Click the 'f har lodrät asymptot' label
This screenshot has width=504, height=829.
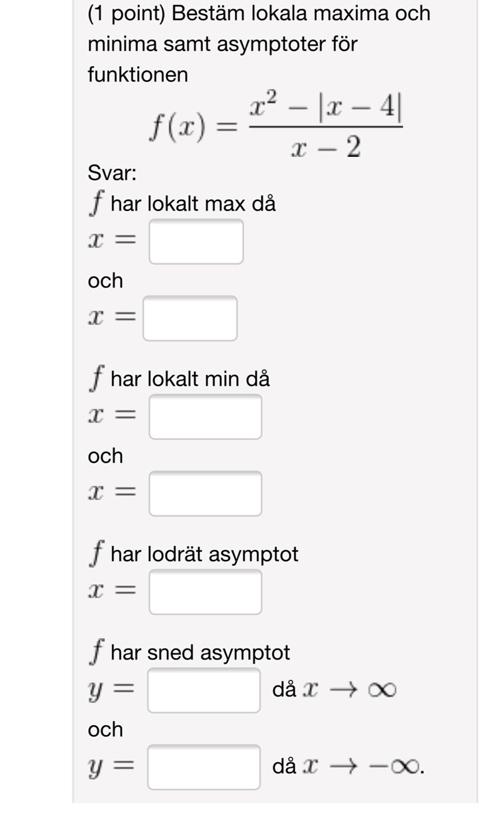[x=193, y=554]
